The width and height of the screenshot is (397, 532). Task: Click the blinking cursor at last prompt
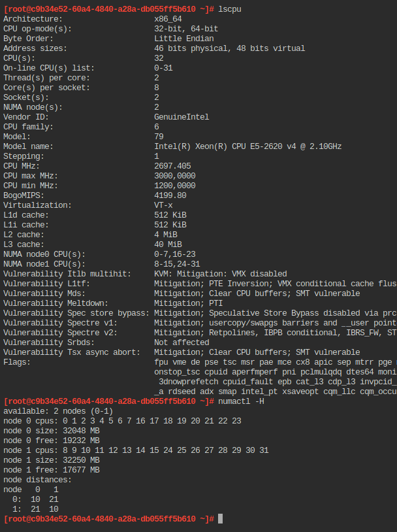220,519
